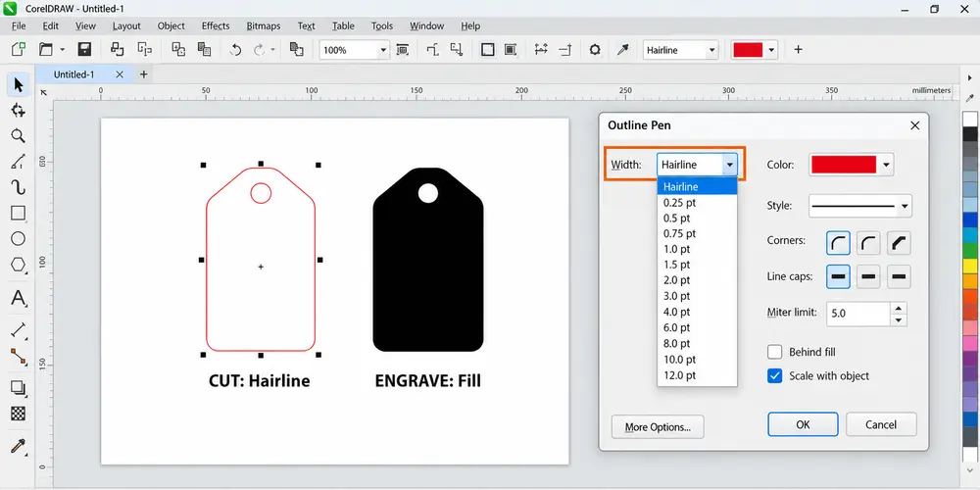Select the Transparency checkerboard tool
Viewport: 980px width, 490px height.
[x=18, y=414]
